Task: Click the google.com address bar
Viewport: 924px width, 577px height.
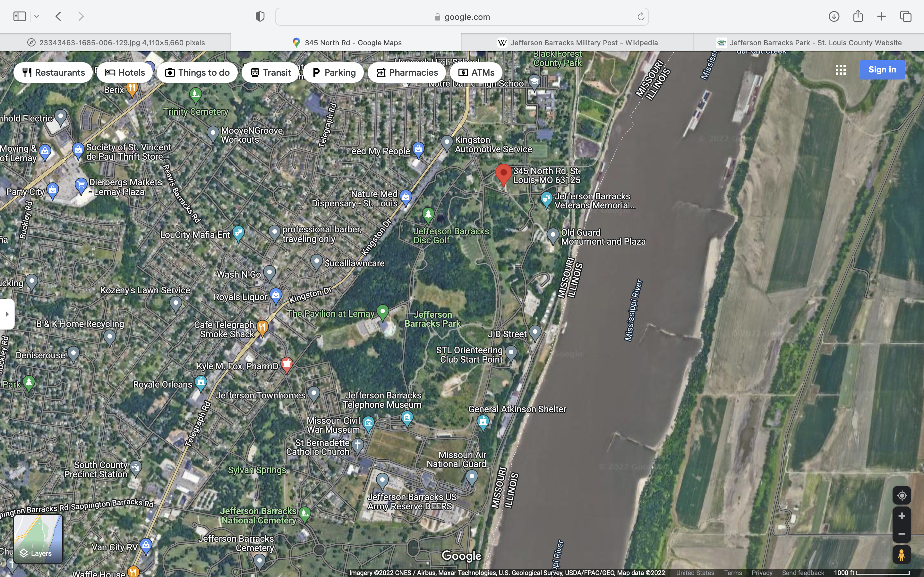Action: [x=461, y=17]
